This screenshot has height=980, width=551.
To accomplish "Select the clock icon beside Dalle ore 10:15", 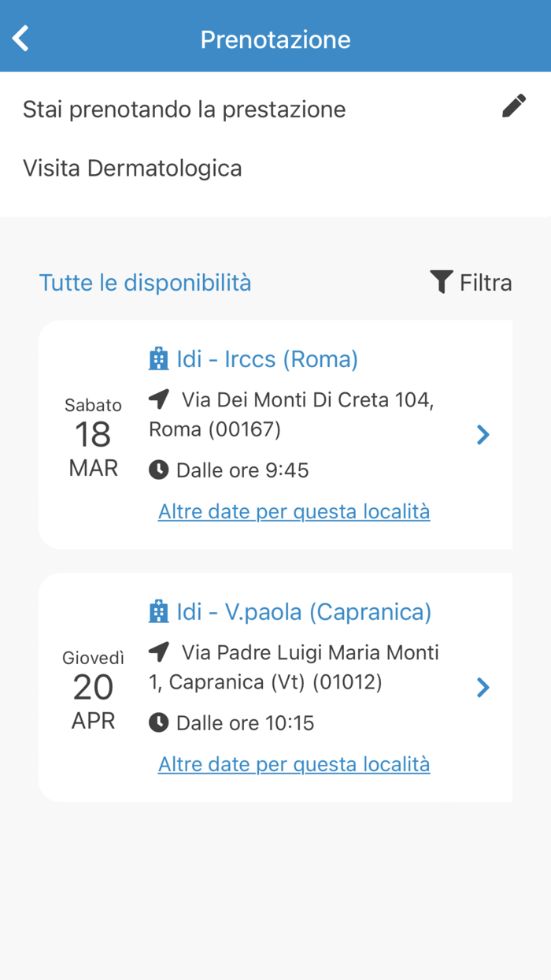I will click(x=160, y=722).
